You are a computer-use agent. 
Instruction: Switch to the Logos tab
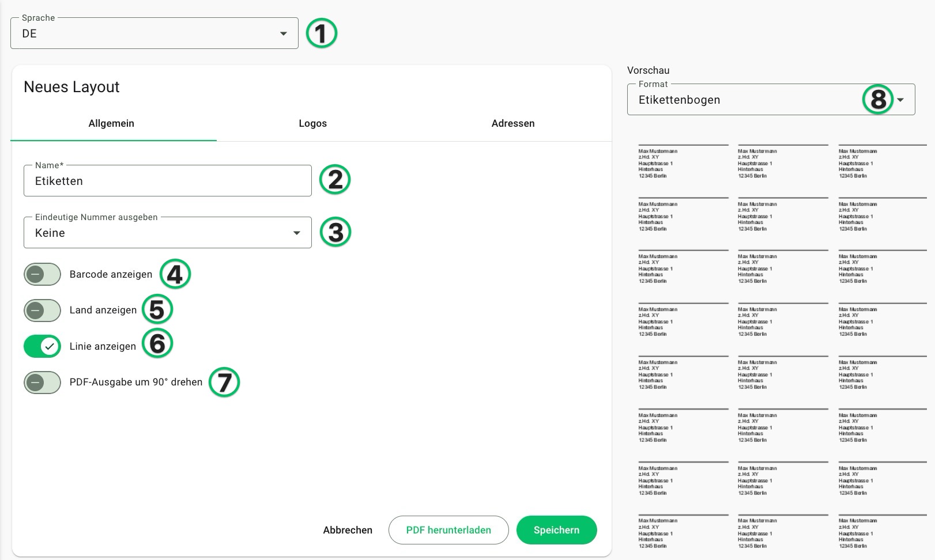point(312,123)
